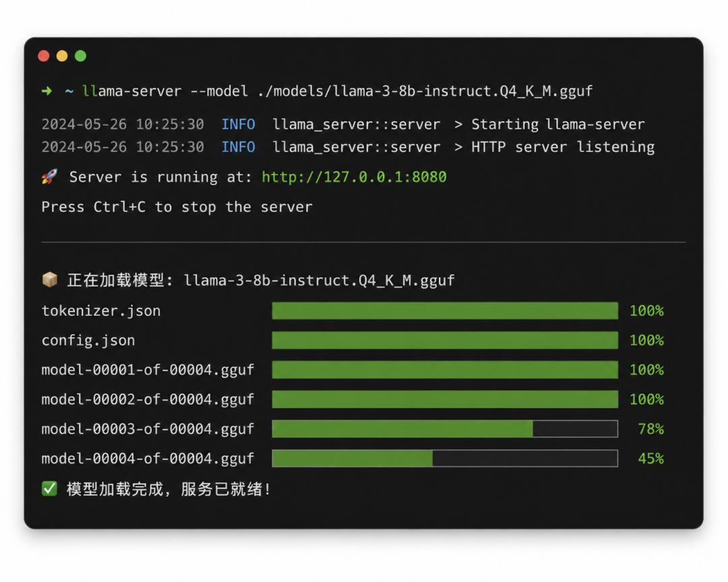Click the INFO label on Starting llama-server line

[238, 125]
